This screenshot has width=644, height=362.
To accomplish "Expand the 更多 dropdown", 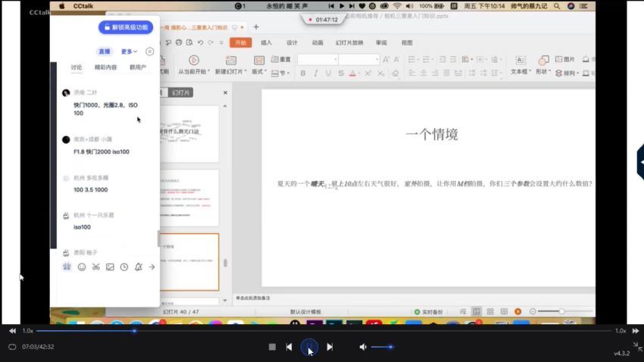I will point(129,51).
